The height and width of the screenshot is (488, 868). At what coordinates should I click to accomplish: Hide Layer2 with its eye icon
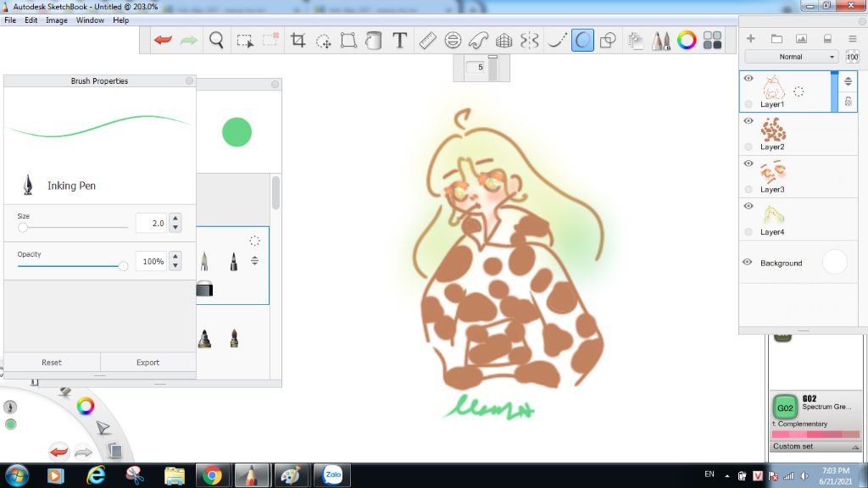point(748,120)
